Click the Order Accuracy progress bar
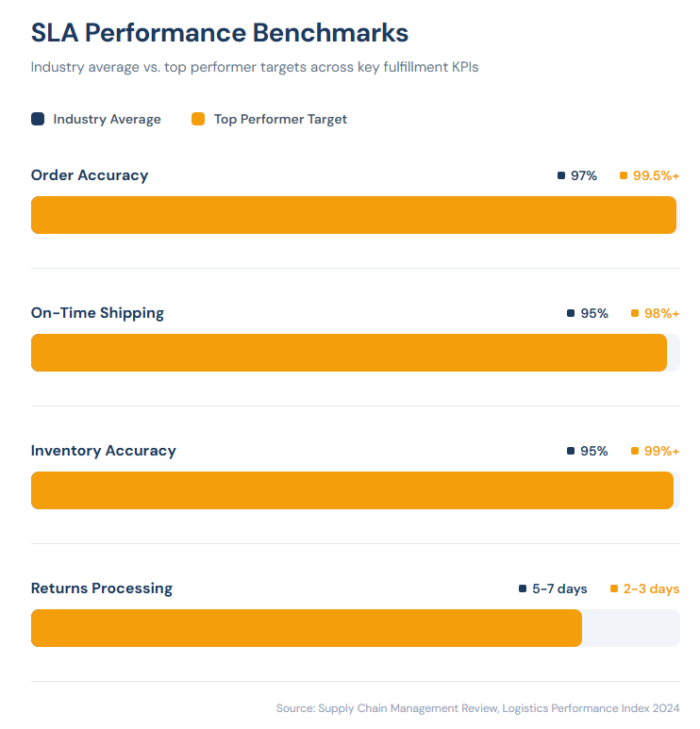This screenshot has height=729, width=700. tap(355, 215)
